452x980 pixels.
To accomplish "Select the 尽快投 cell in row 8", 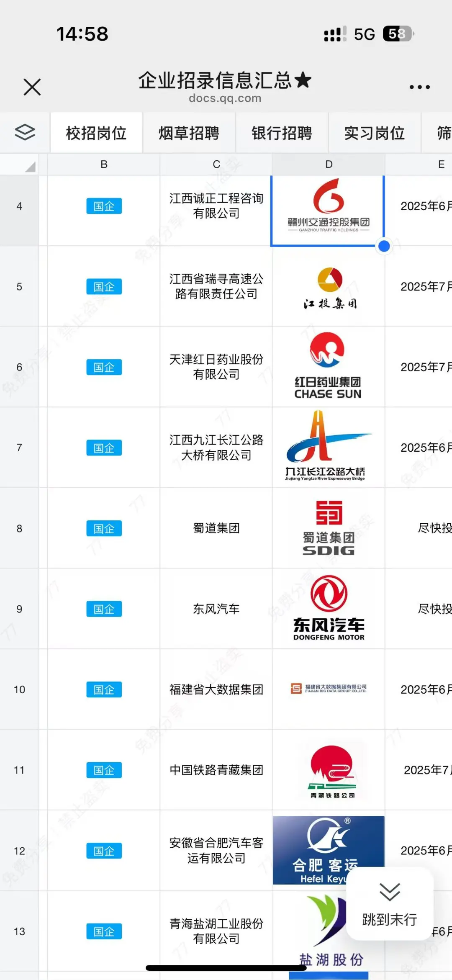I will tap(419, 528).
